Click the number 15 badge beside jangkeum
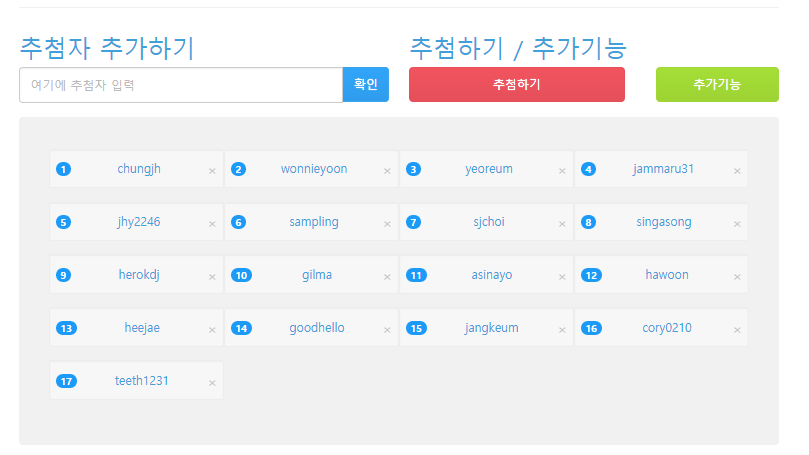The image size is (809, 455). pos(416,328)
